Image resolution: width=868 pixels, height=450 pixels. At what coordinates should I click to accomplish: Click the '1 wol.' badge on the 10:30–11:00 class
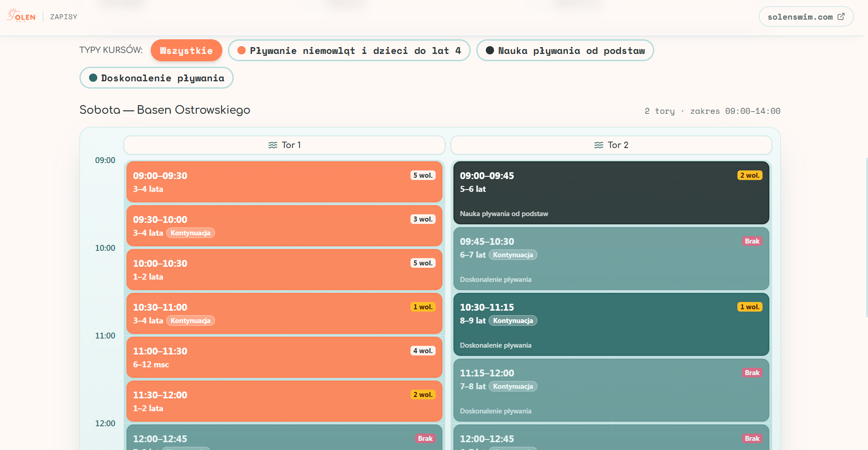tap(423, 307)
